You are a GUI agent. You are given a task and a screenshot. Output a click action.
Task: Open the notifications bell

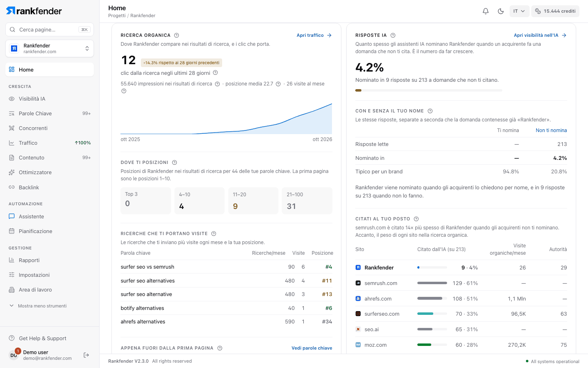coord(486,11)
